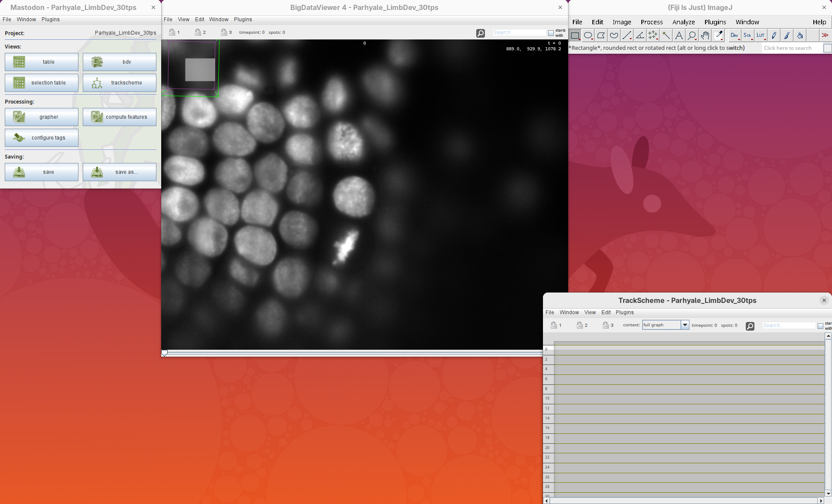
Task: Select the Oval selection tool in ImageJ
Action: pyautogui.click(x=588, y=36)
